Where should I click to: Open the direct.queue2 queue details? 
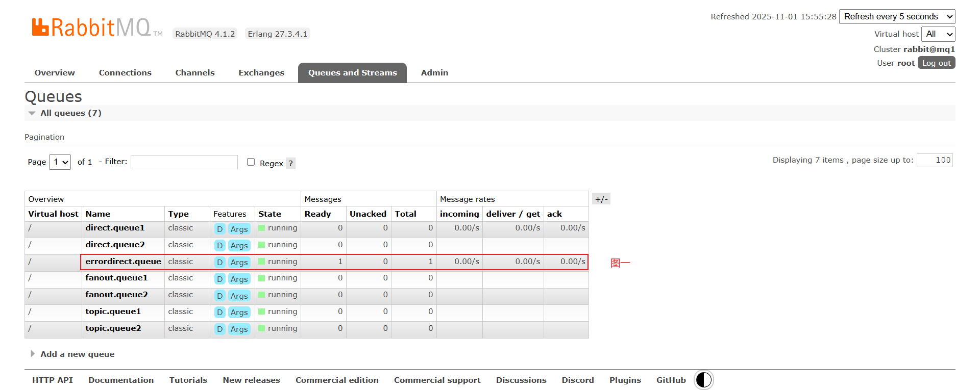tap(115, 245)
